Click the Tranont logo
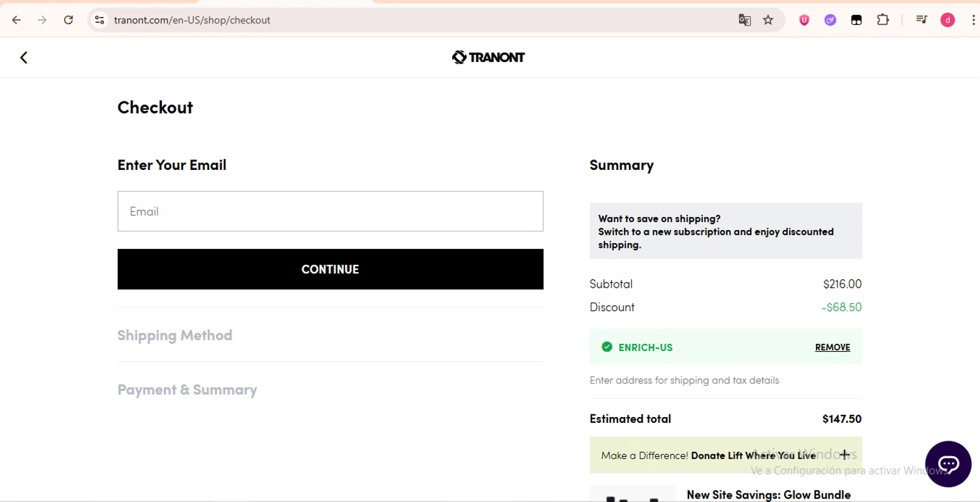 point(489,58)
